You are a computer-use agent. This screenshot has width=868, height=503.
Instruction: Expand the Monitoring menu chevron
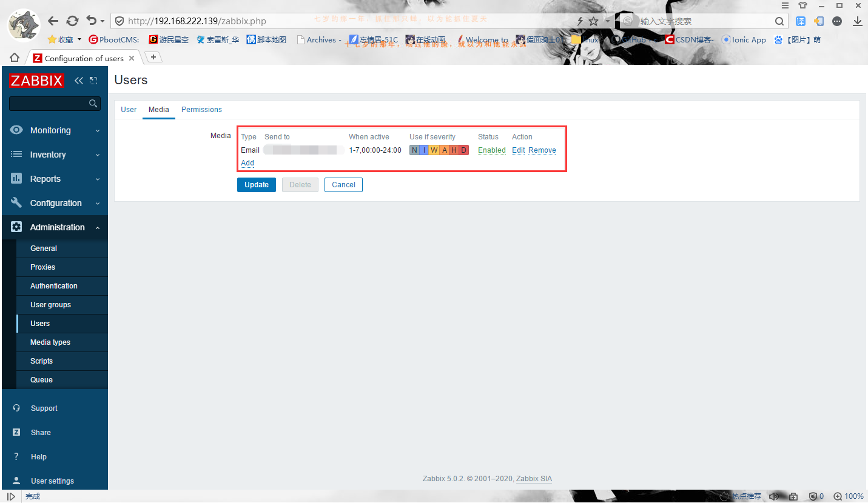(x=98, y=131)
